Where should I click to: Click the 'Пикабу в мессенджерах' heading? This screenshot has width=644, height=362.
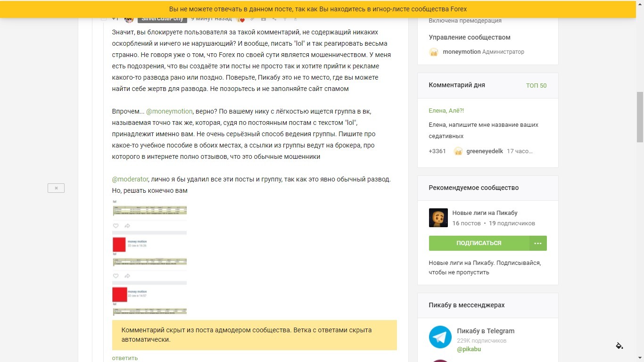click(x=467, y=305)
